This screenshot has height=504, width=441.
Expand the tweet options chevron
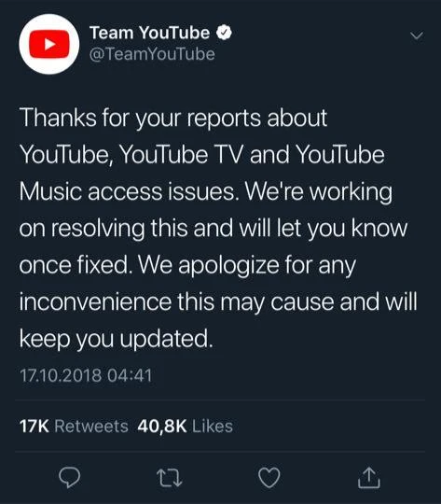pos(417,35)
